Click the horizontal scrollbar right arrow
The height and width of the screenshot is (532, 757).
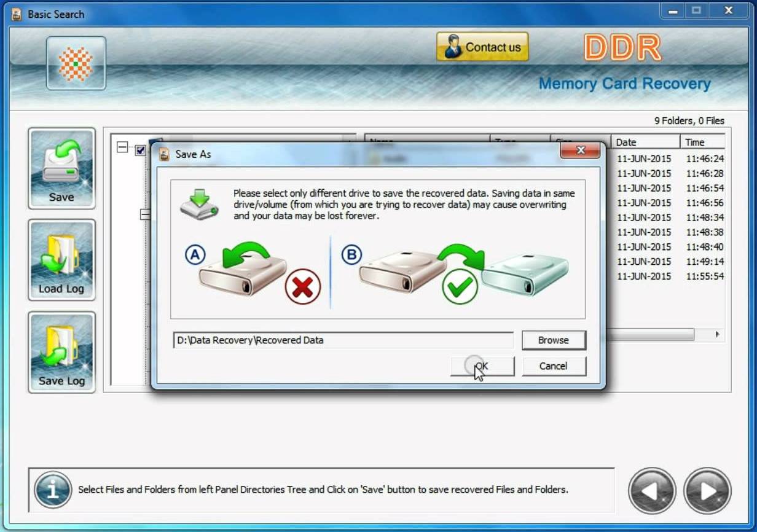tap(716, 335)
